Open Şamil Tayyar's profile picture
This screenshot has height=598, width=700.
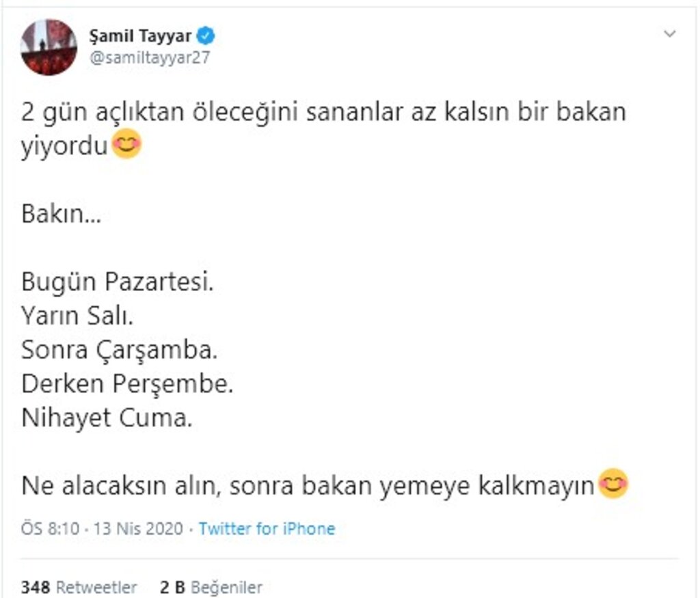49,46
